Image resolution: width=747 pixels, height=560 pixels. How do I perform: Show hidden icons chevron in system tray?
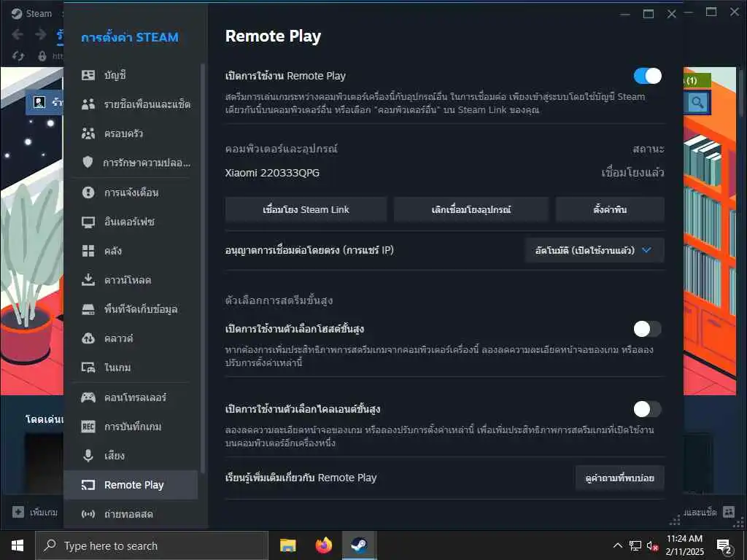click(x=617, y=545)
